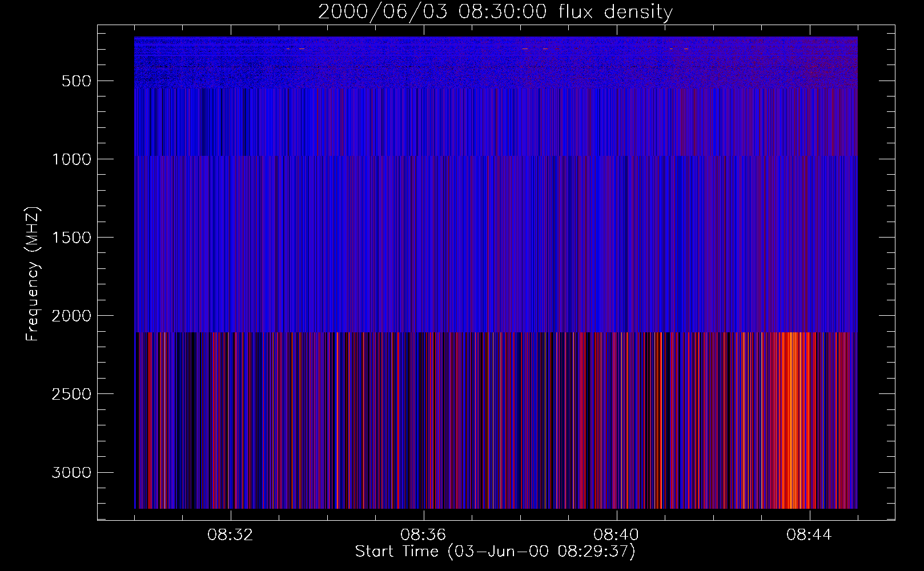Click the 08:36 time tick label
This screenshot has width=924, height=571.
click(423, 535)
